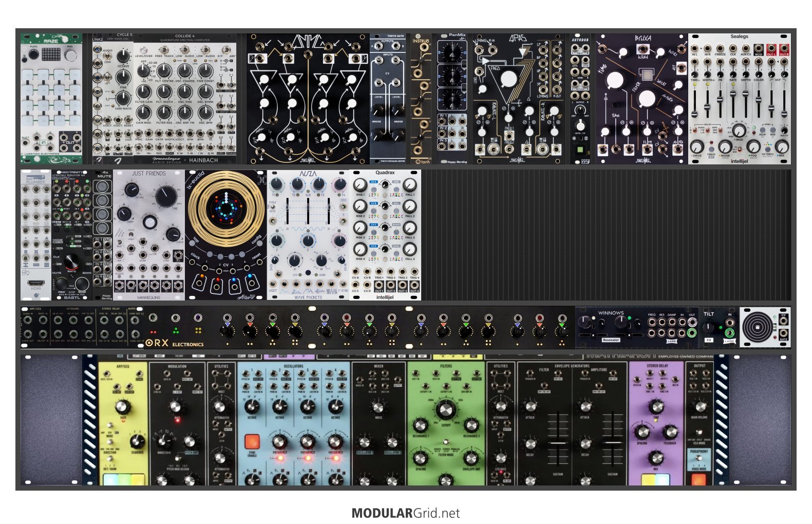Click the ARP/SEQ RATE knob on Moog

pos(122,407)
